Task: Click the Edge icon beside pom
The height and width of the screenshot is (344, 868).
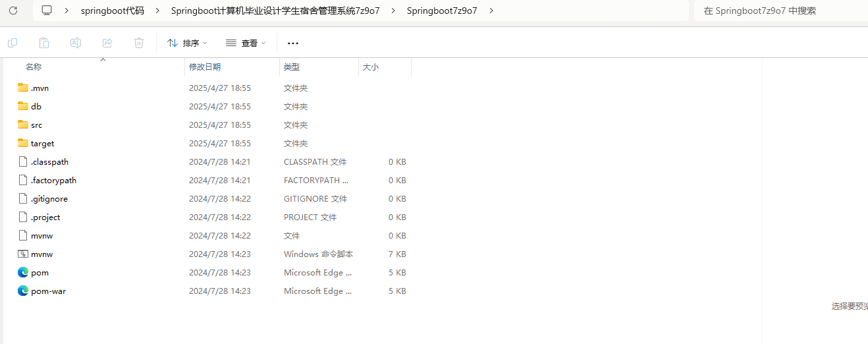Action: point(23,272)
